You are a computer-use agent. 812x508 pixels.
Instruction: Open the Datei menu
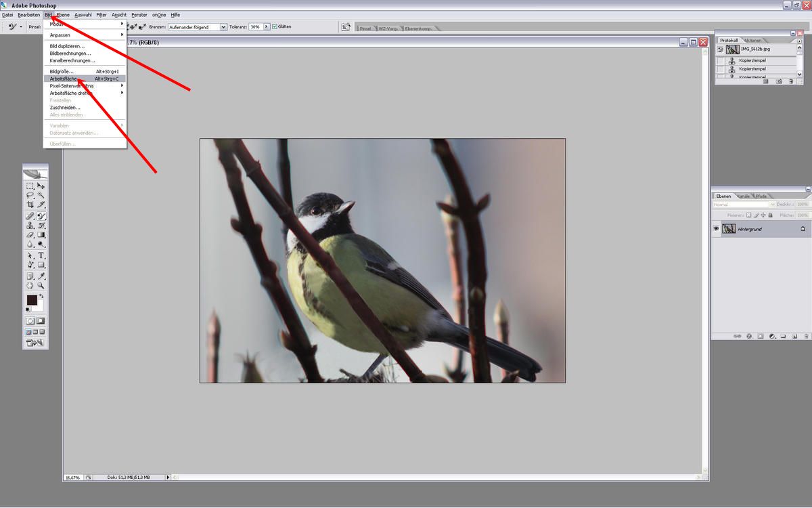[x=7, y=14]
